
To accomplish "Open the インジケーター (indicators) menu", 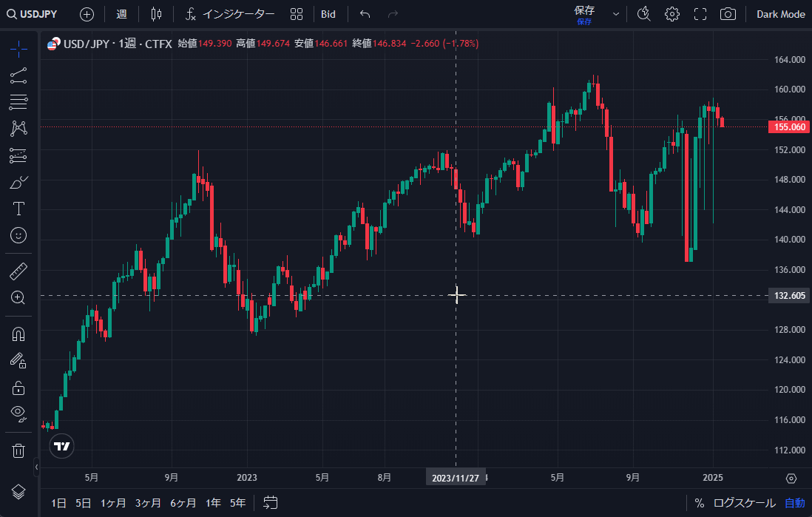I will 230,14.
